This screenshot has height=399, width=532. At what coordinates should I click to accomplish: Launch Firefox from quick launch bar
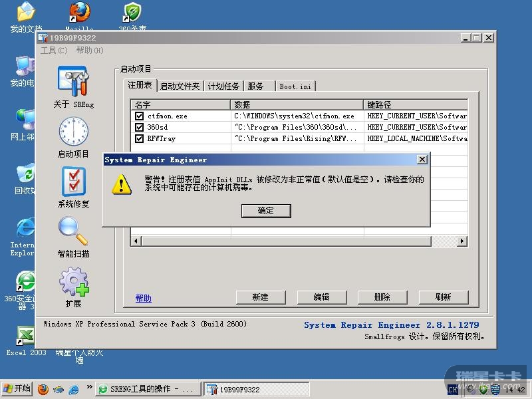[x=43, y=389]
